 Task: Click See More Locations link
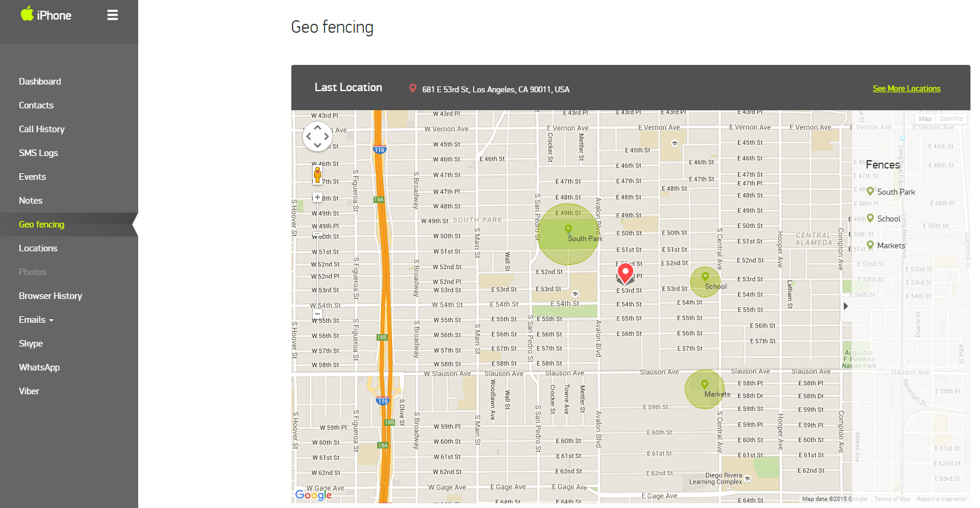point(907,88)
